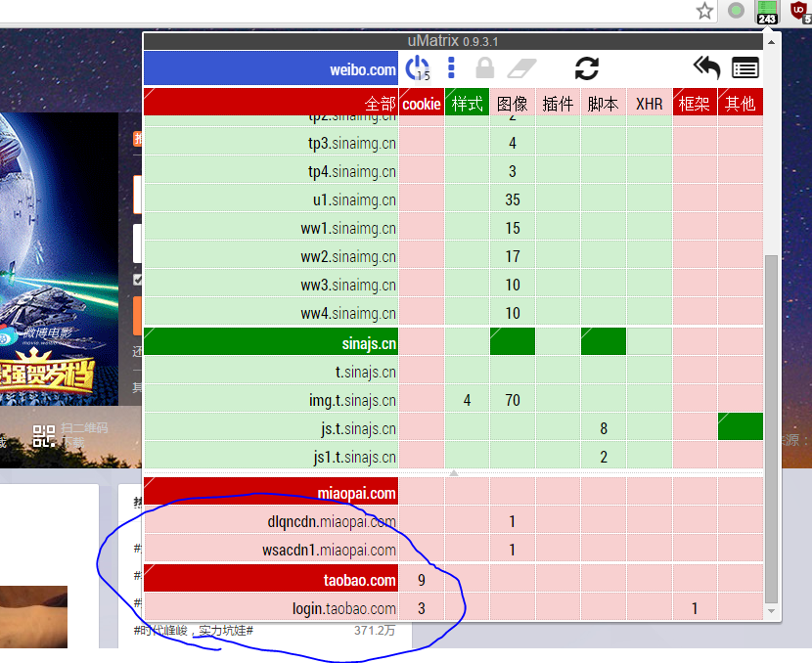Click the miaopai.com domain row label
Image resolution: width=812 pixels, height=663 pixels.
(271, 493)
